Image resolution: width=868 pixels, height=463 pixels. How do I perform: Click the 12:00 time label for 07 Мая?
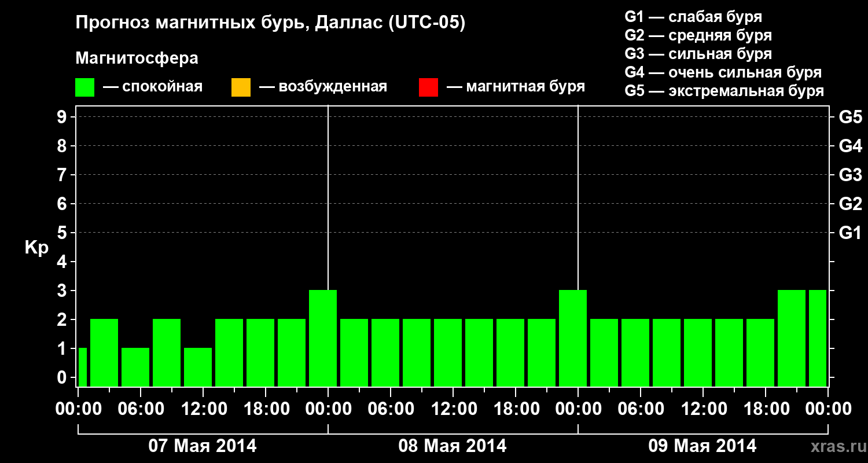[x=203, y=409]
